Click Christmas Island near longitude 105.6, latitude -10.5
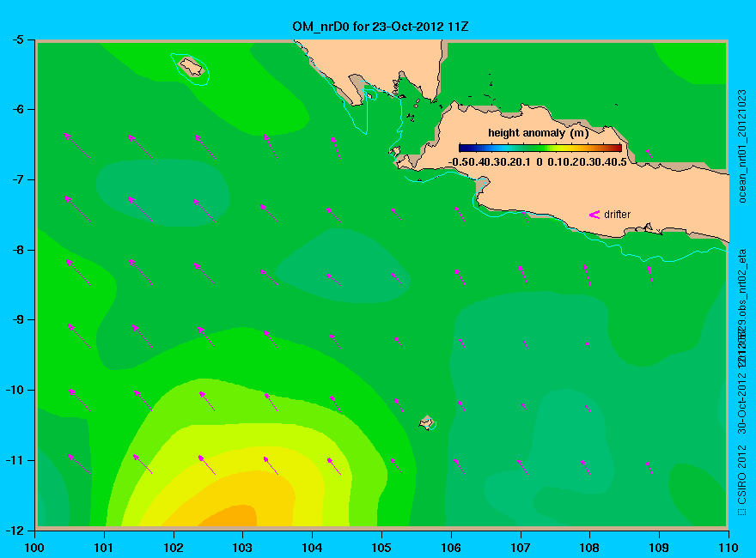 427,422
